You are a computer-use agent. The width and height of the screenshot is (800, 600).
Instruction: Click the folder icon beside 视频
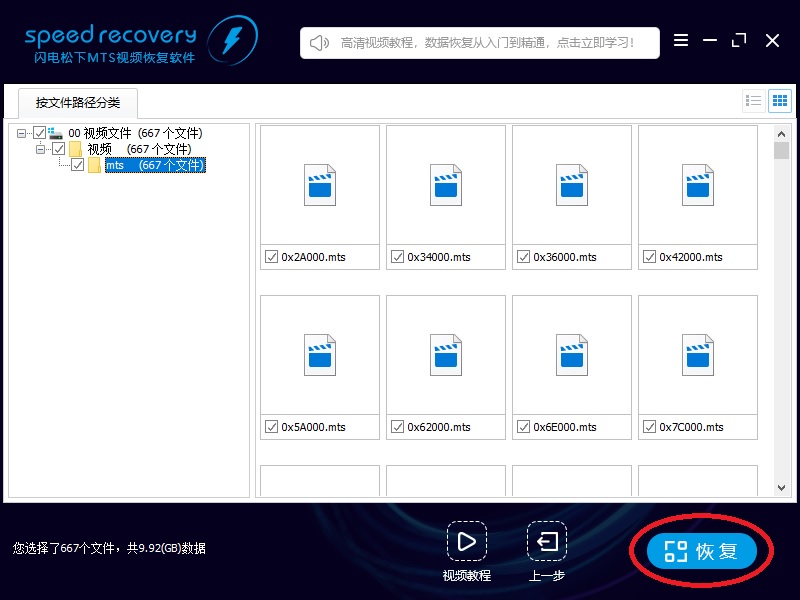[76, 149]
